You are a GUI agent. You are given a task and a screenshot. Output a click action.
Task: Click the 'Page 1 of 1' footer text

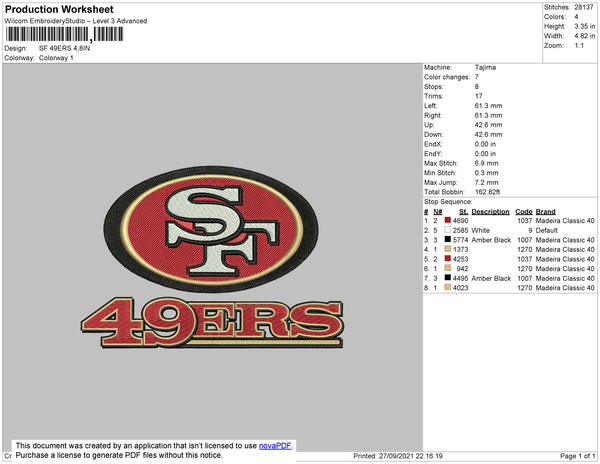(x=577, y=456)
